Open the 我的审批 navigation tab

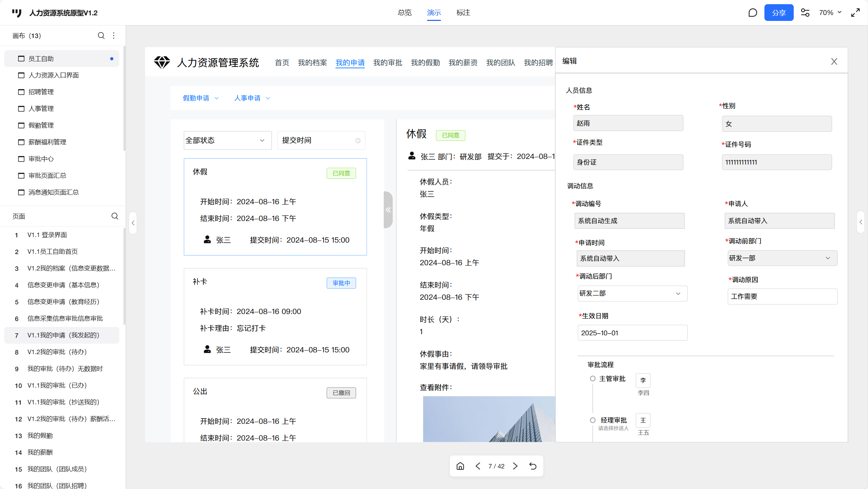387,63
